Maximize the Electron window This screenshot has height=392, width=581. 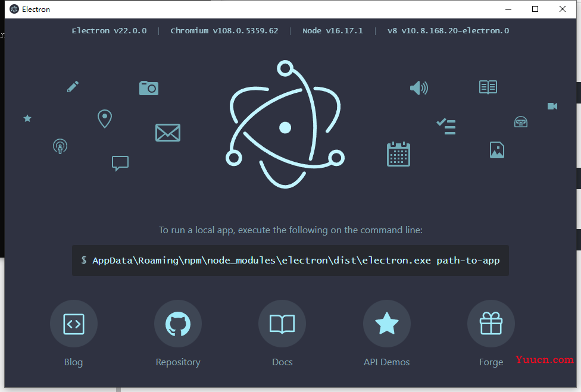coord(535,10)
